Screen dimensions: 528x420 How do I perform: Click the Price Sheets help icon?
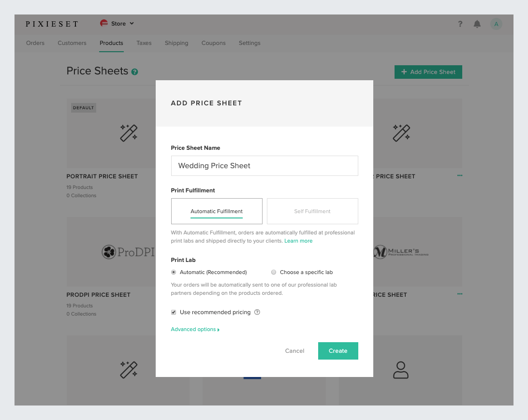(x=134, y=72)
